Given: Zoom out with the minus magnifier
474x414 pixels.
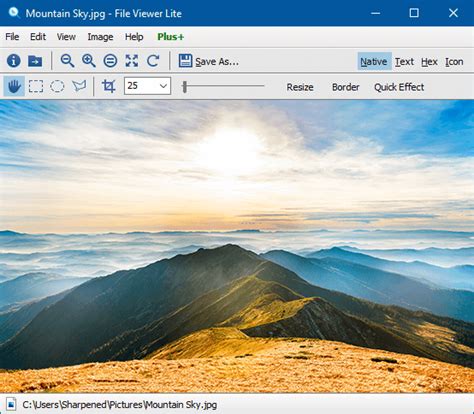Looking at the screenshot, I should 67,61.
